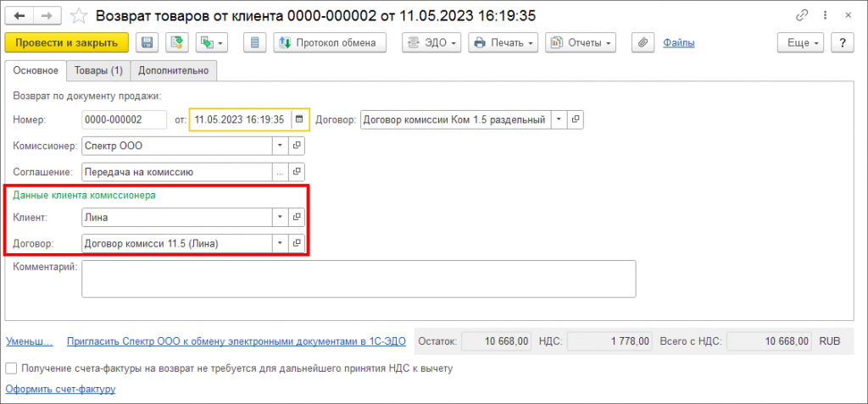The height and width of the screenshot is (404, 868).
Task: Open Протокол обмена
Action: (330, 42)
